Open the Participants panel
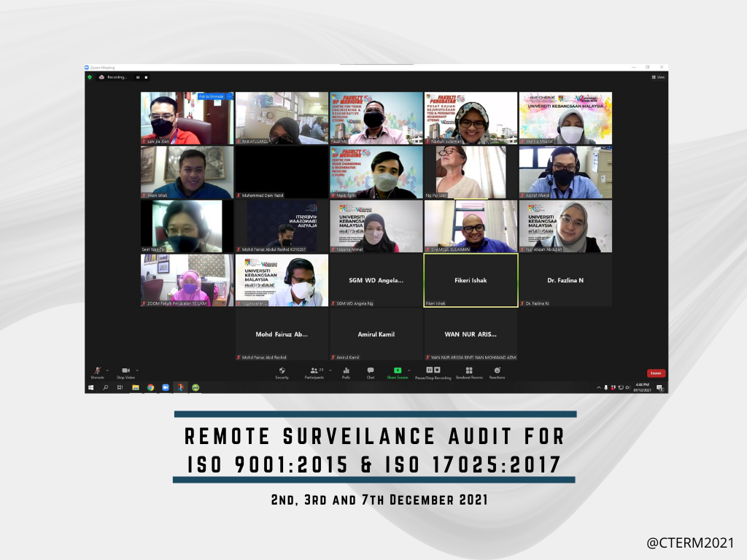 (x=314, y=371)
